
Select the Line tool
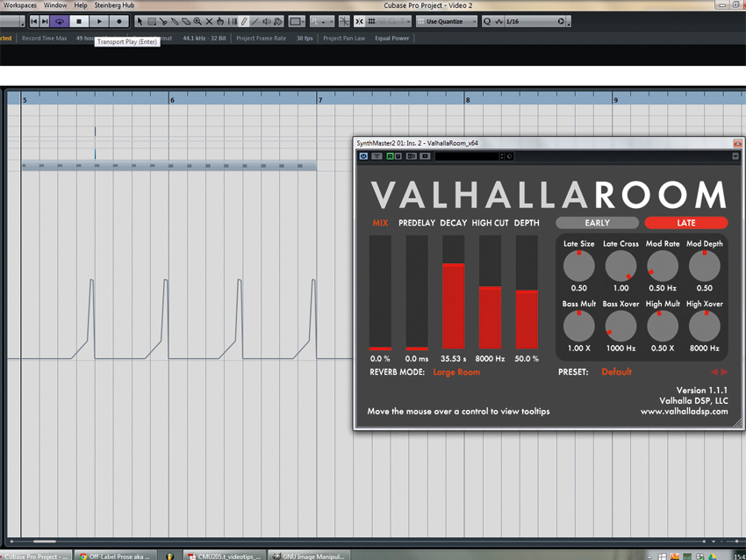255,21
